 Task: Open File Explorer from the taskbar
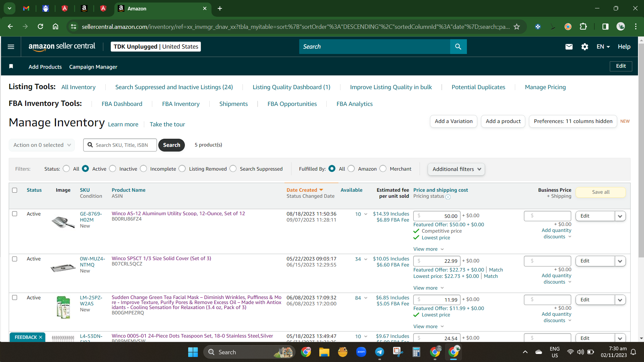tap(324, 352)
